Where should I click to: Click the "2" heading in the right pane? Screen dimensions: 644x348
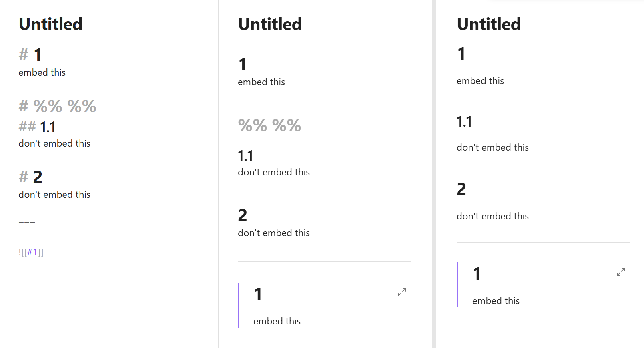coord(461,189)
